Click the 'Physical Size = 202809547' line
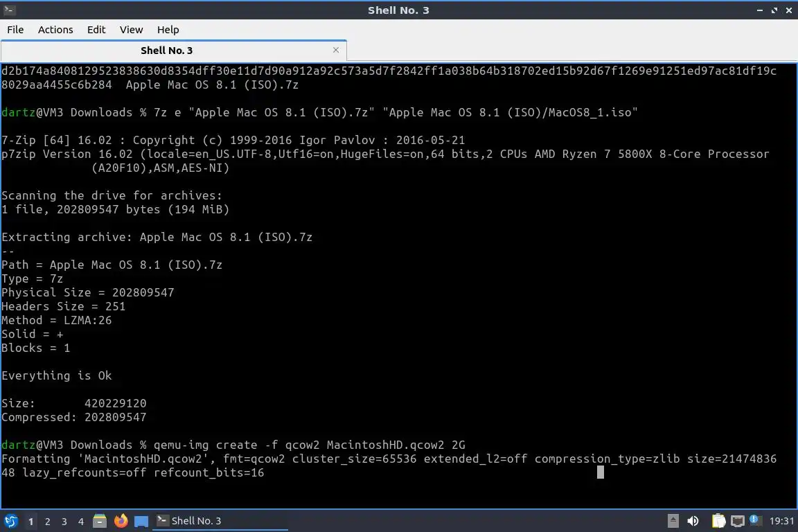The width and height of the screenshot is (798, 532). (87, 293)
